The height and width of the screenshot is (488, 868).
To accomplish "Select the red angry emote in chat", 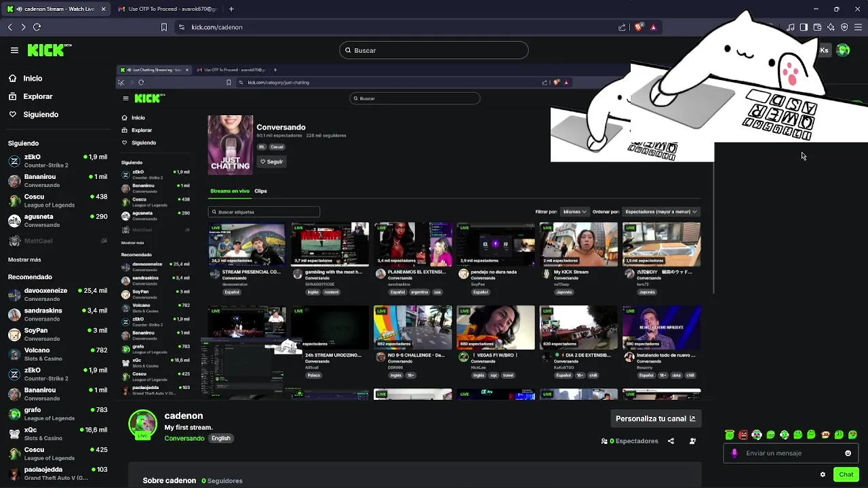I will click(x=743, y=435).
